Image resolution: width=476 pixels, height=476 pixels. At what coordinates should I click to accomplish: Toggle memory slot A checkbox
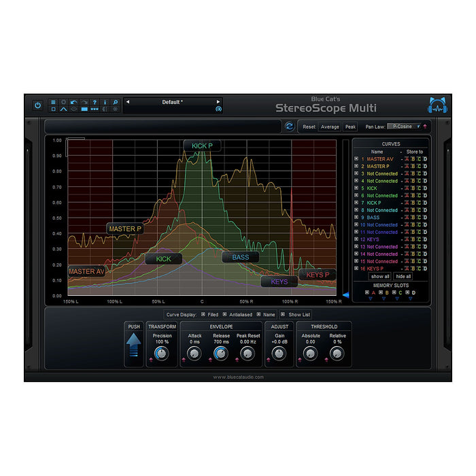click(367, 292)
